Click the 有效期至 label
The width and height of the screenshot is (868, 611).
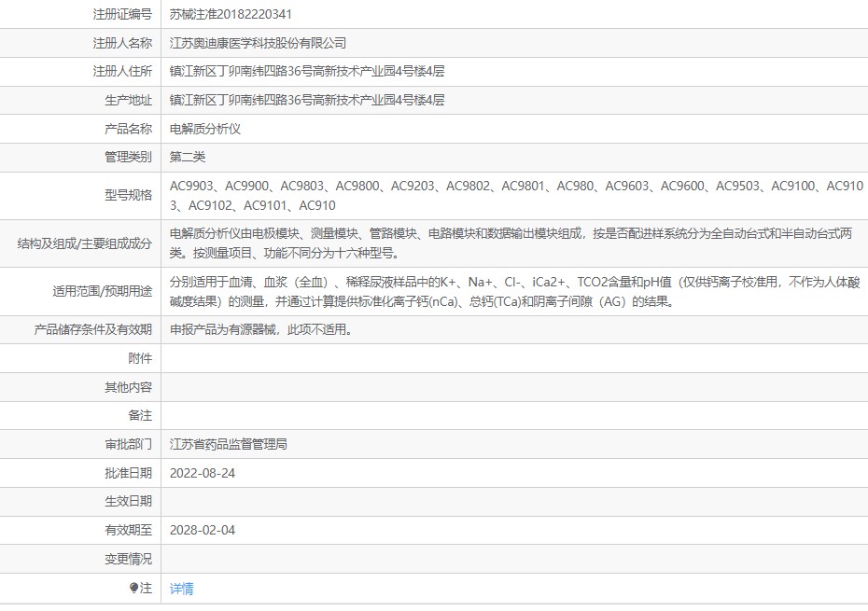coord(129,530)
